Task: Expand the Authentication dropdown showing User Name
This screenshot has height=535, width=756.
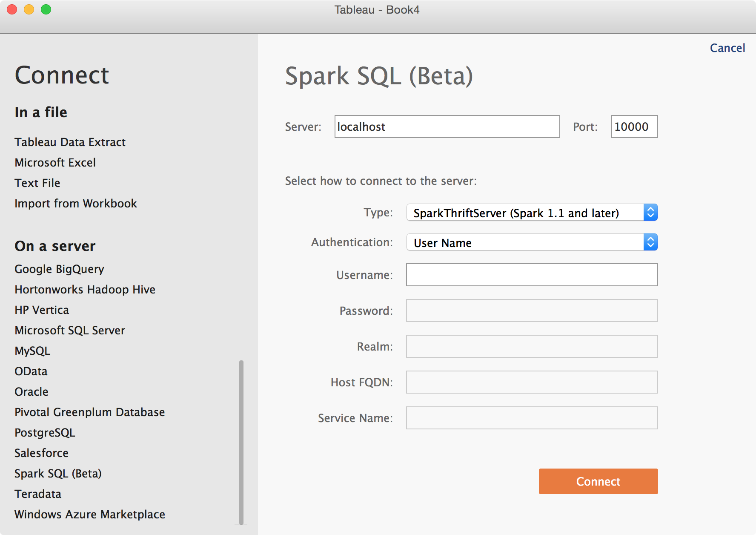Action: 531,242
